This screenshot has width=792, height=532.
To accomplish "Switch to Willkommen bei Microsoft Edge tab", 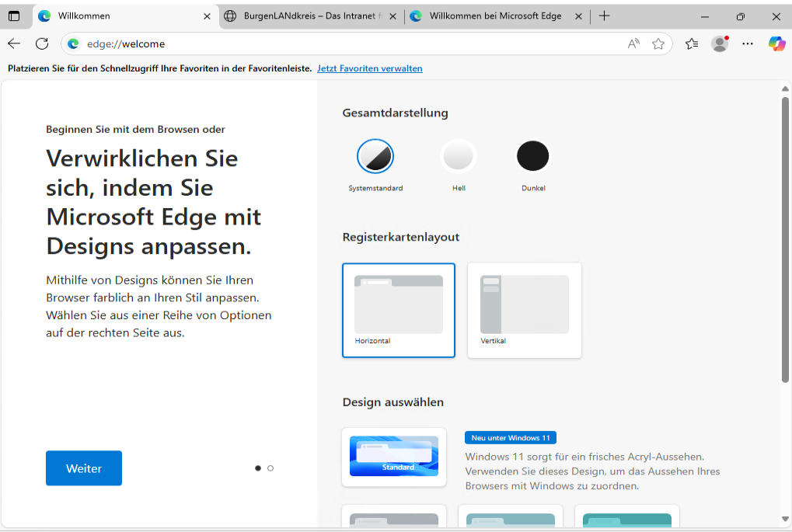I will pos(497,16).
